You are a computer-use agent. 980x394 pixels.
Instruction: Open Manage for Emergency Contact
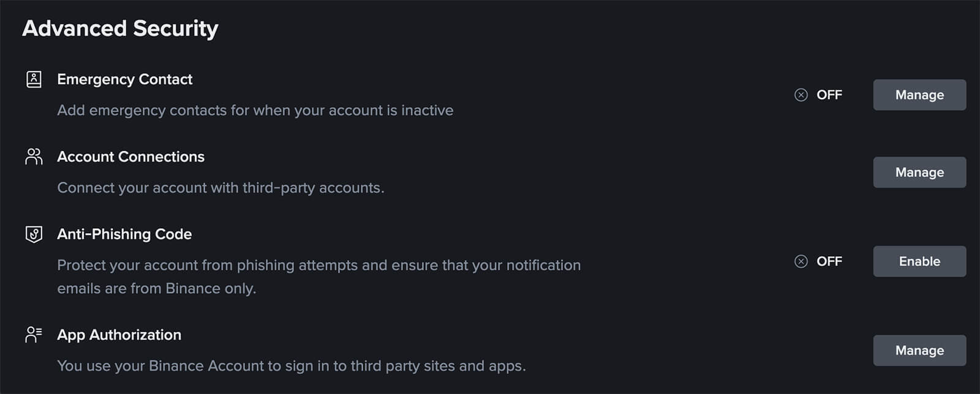pyautogui.click(x=919, y=95)
